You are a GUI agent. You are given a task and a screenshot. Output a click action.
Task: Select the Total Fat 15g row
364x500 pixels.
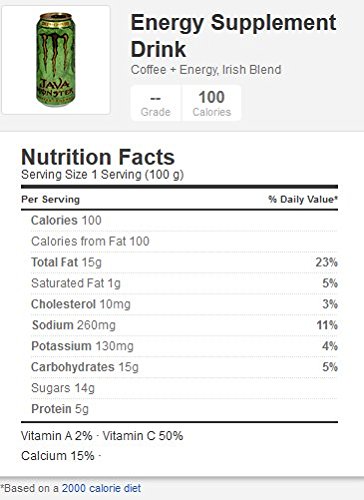coord(184,262)
